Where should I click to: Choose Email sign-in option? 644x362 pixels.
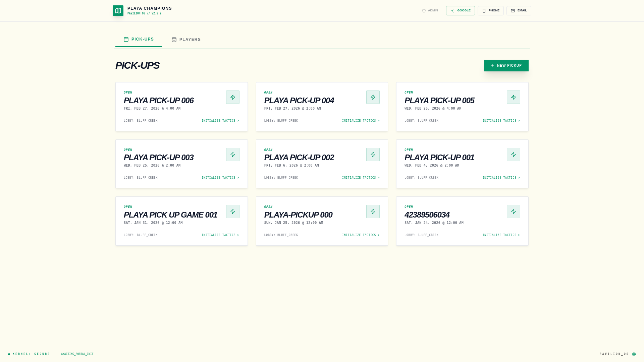tap(519, 11)
